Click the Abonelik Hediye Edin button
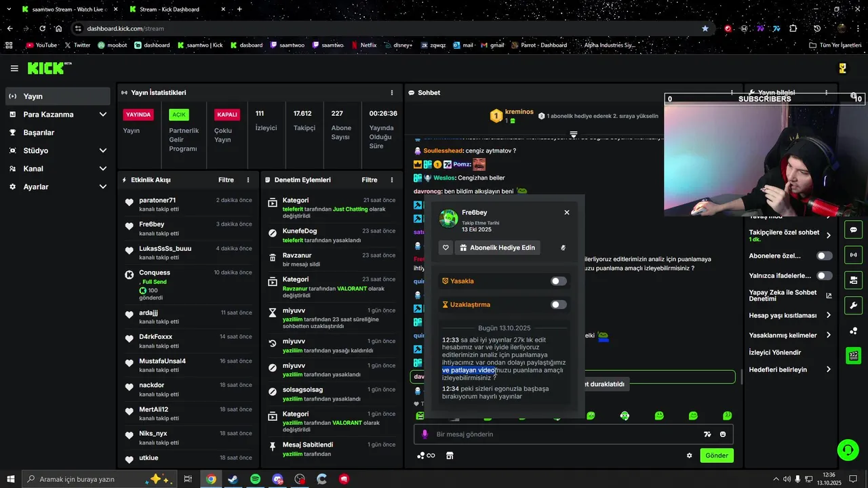 pyautogui.click(x=498, y=248)
